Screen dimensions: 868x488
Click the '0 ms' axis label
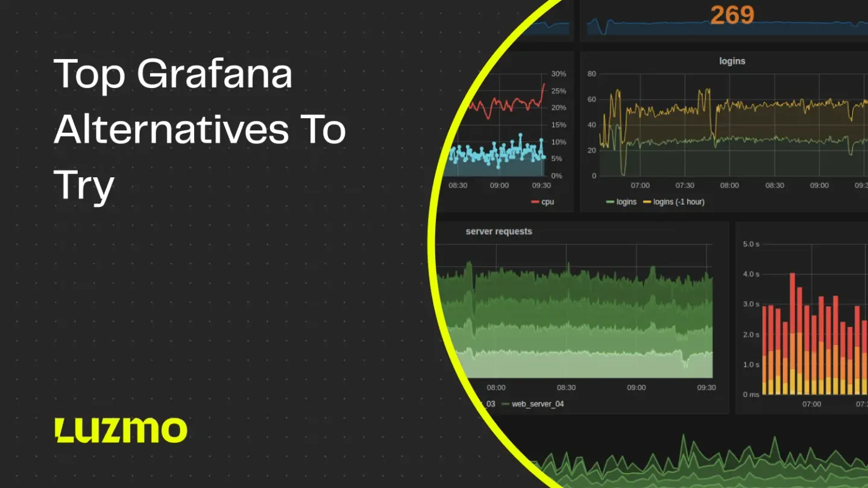(751, 394)
